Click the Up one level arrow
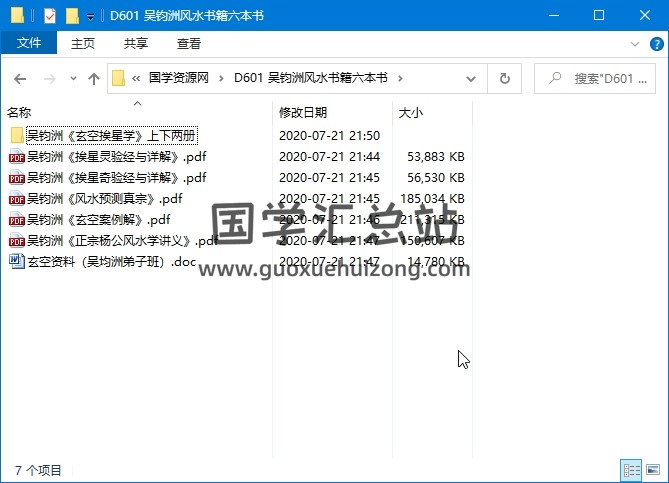Image resolution: width=669 pixels, height=483 pixels. (93, 79)
